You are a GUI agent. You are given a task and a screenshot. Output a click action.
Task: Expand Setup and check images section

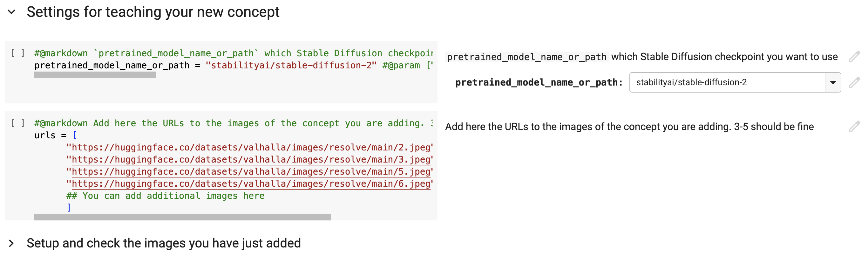[11, 243]
